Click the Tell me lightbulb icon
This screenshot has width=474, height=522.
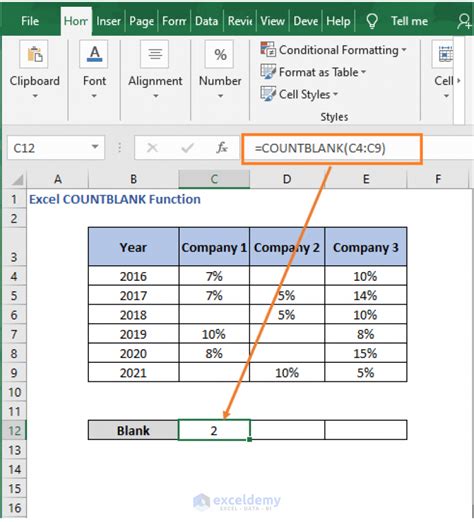[x=372, y=21]
